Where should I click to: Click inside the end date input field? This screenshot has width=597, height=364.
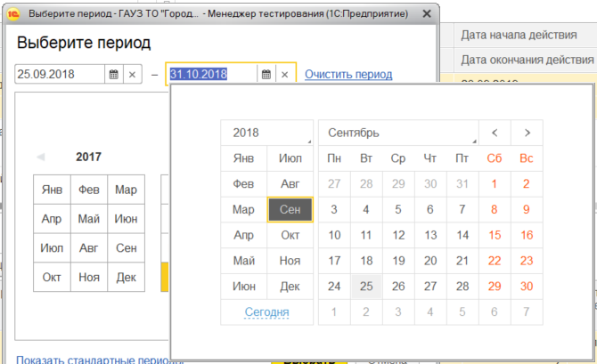tap(210, 75)
